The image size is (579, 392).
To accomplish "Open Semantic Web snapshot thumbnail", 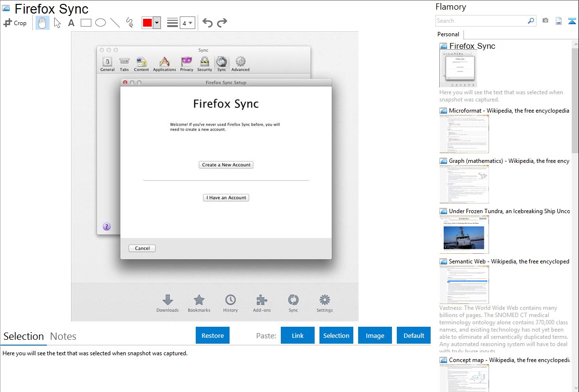I will (x=464, y=285).
